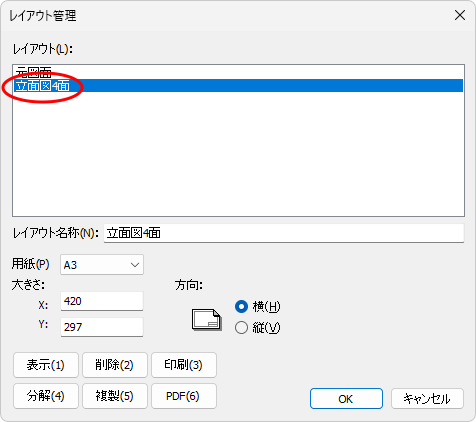Print the layout using 印刷(3)
Viewport: 476px width, 422px height.
184,365
